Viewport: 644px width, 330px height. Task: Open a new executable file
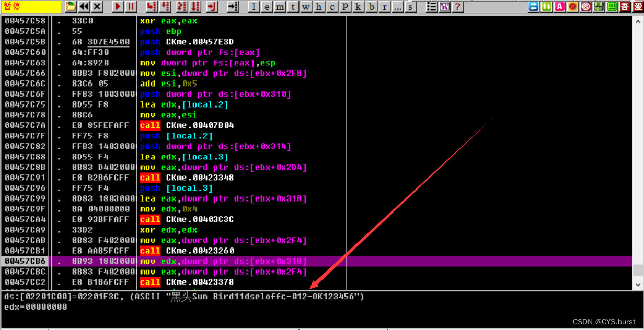click(71, 7)
